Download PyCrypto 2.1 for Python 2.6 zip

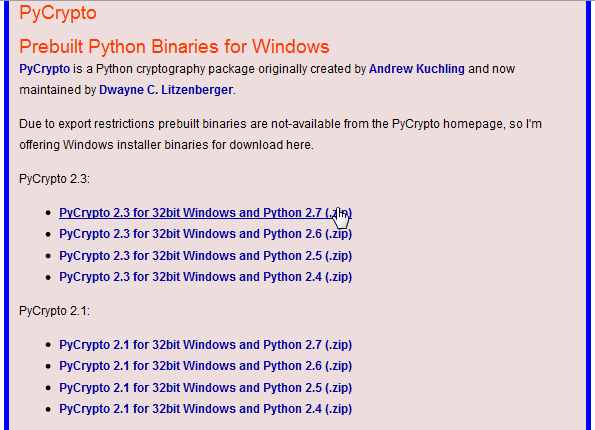[x=205, y=366]
